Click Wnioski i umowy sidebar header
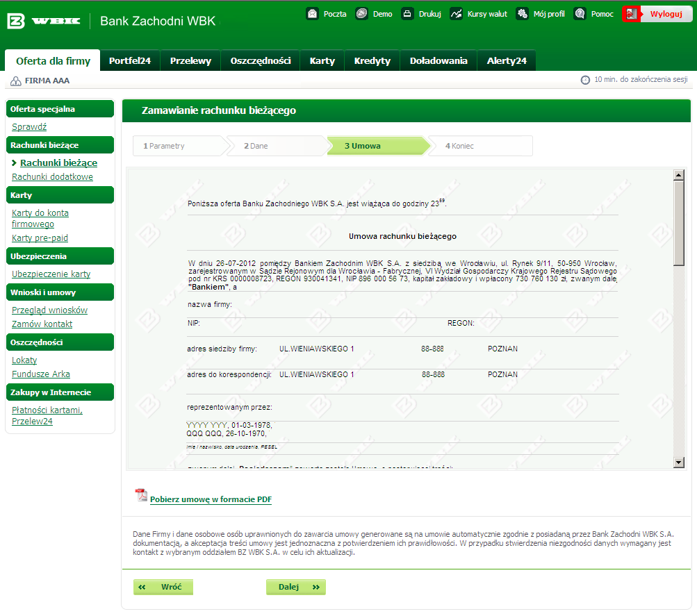Viewport: 697px width, 616px height. pyautogui.click(x=60, y=292)
